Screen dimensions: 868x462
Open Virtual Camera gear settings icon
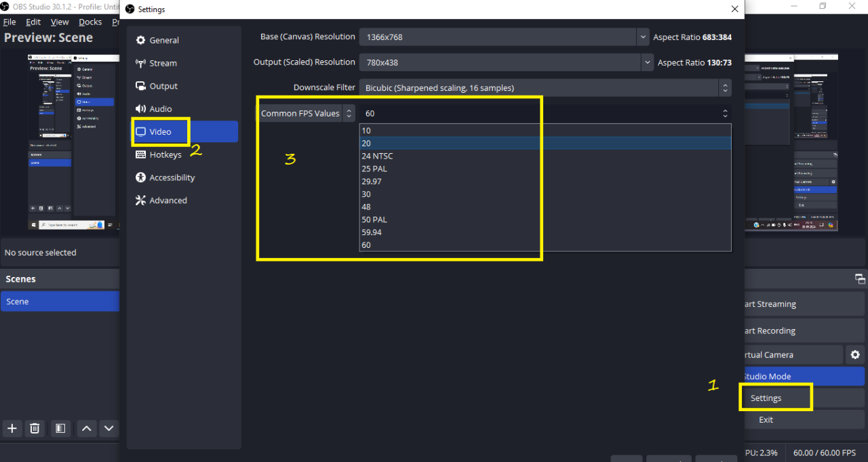click(855, 354)
